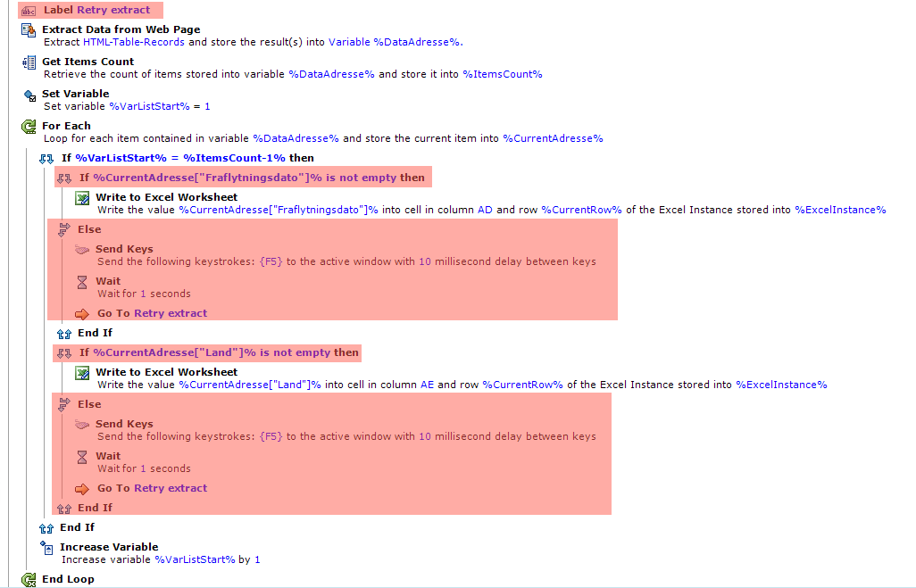
Task: Click the If Land not empty icon
Action: point(64,353)
